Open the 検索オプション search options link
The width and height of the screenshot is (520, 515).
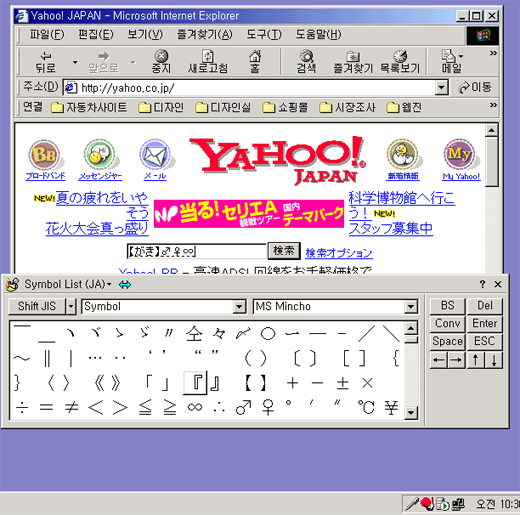pos(339,253)
